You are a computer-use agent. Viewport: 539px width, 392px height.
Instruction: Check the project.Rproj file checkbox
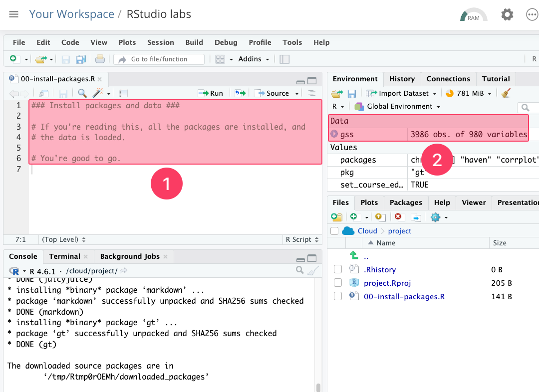pyautogui.click(x=338, y=282)
